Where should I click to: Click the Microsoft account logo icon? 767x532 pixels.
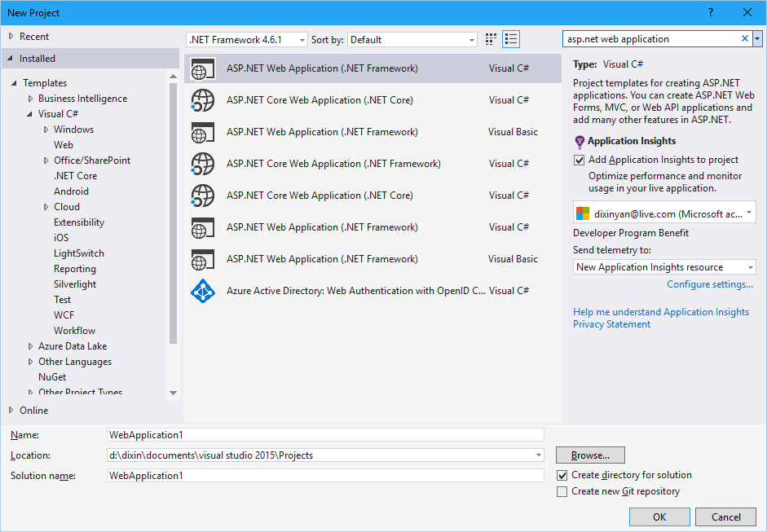pos(583,213)
